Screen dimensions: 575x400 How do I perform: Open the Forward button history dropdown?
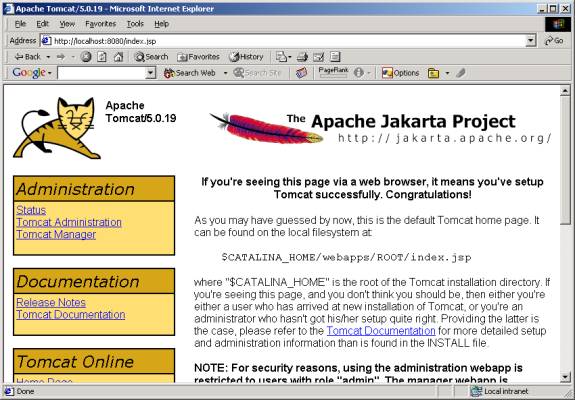pyautogui.click(x=73, y=57)
